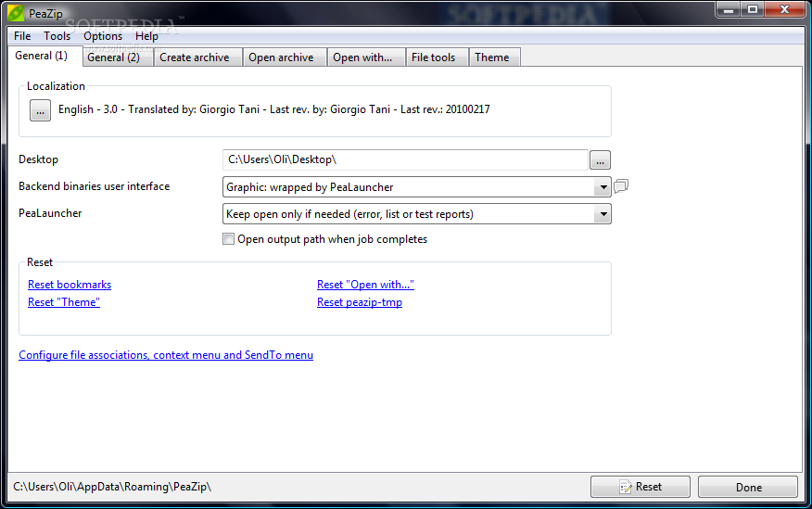
Task: Expand the Backend binaries user interface dropdown
Action: 603,187
